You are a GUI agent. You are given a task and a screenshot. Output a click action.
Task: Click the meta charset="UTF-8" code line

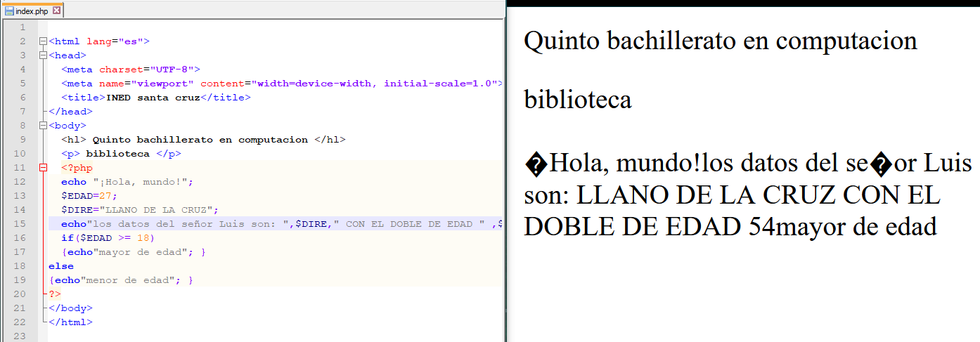tap(131, 70)
